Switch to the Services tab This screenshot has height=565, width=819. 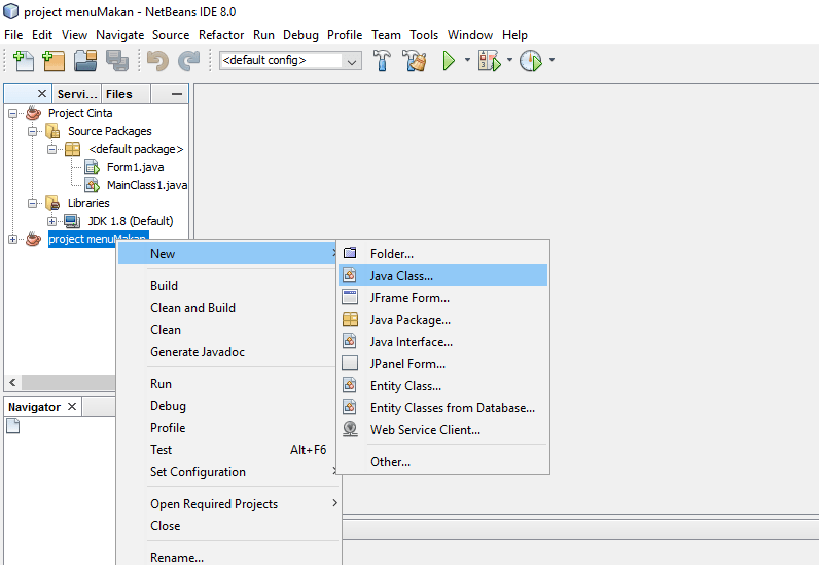coord(77,94)
